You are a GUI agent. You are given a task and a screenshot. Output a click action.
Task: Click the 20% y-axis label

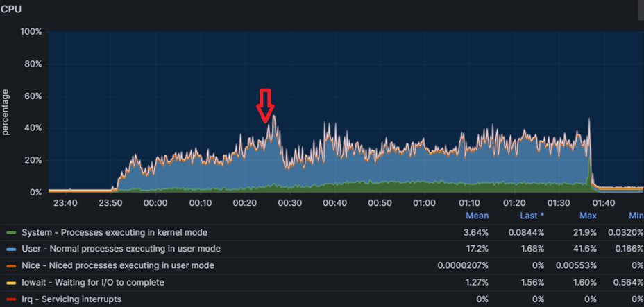tap(33, 160)
